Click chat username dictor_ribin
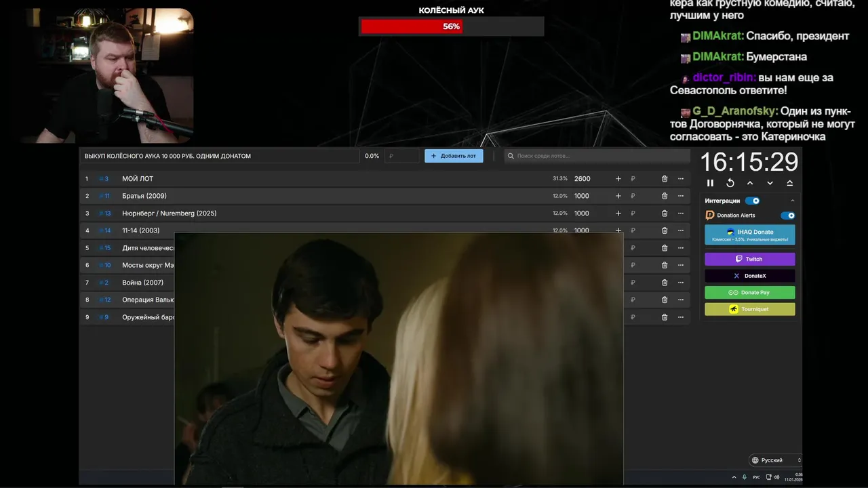The width and height of the screenshot is (868, 488). tap(725, 77)
